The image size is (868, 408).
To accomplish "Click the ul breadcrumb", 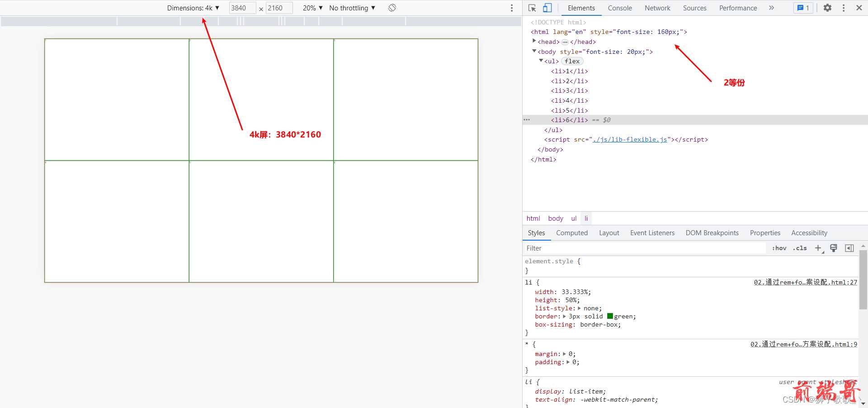I will pyautogui.click(x=574, y=218).
